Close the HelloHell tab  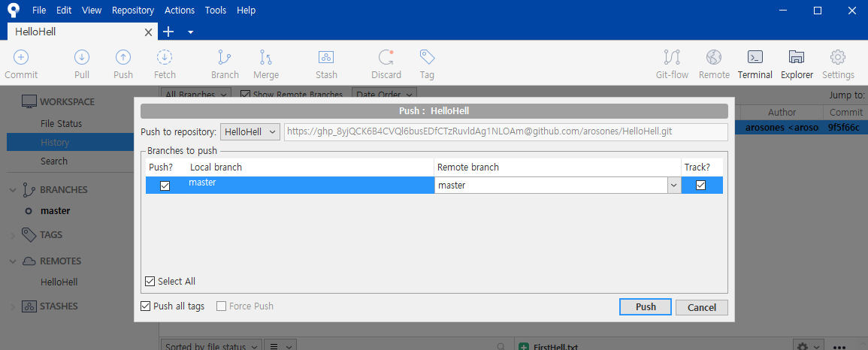coord(148,32)
